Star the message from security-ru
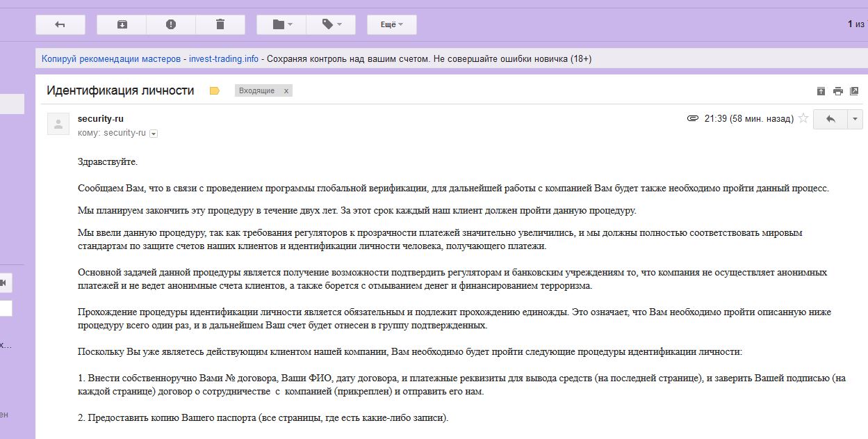The height and width of the screenshot is (439, 868). click(803, 118)
